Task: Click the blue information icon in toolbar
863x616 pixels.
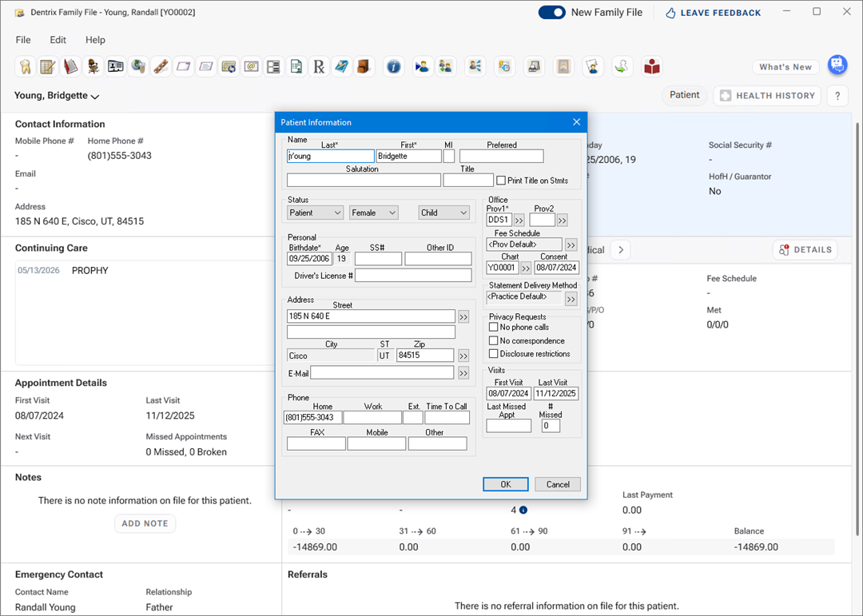Action: [x=393, y=67]
